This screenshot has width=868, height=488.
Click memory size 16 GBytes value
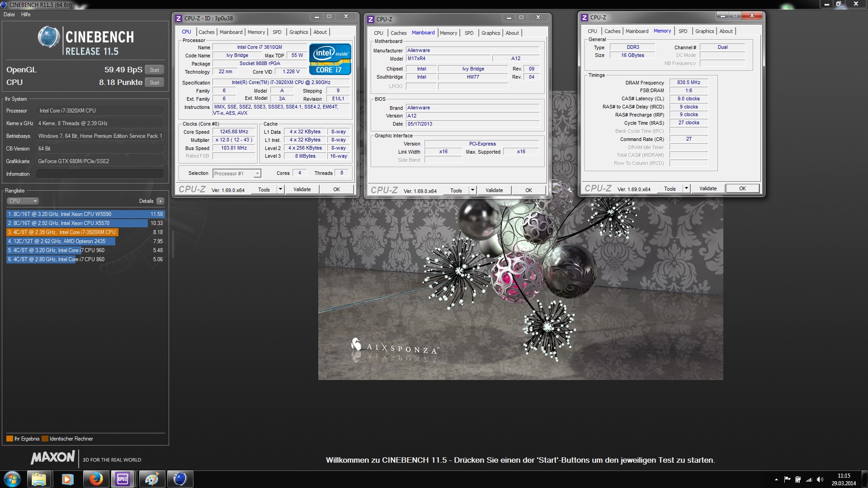(632, 55)
